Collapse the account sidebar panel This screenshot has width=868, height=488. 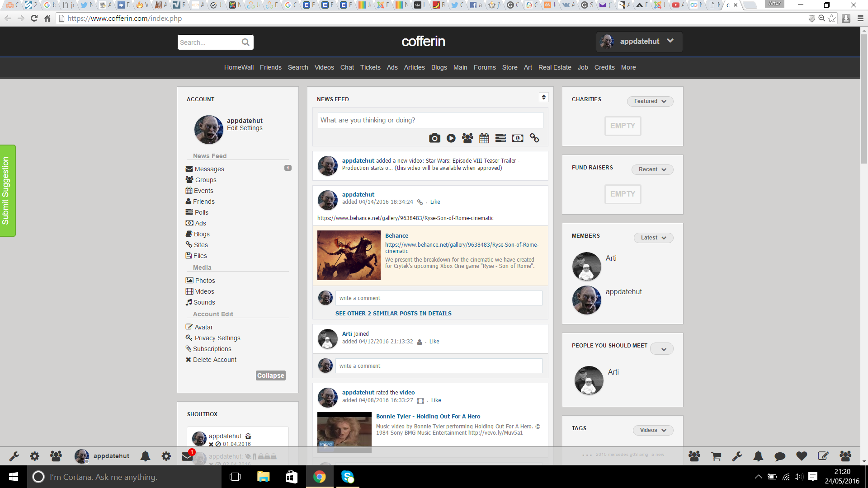tap(270, 375)
